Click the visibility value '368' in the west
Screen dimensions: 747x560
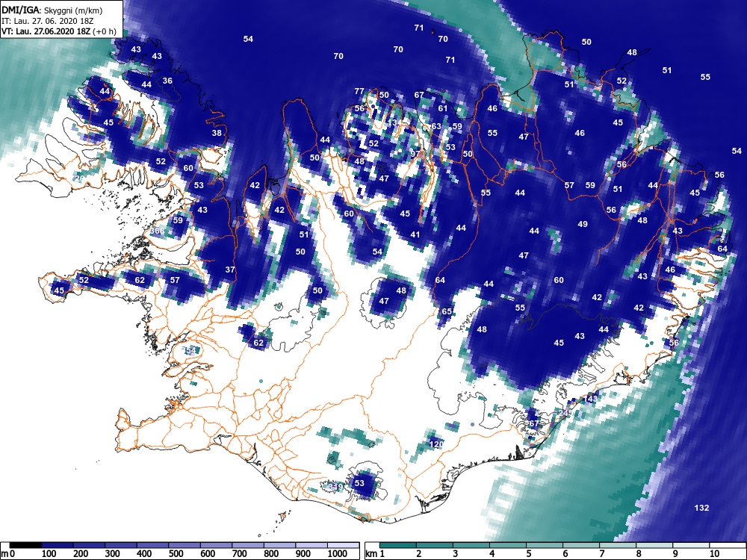tap(157, 231)
